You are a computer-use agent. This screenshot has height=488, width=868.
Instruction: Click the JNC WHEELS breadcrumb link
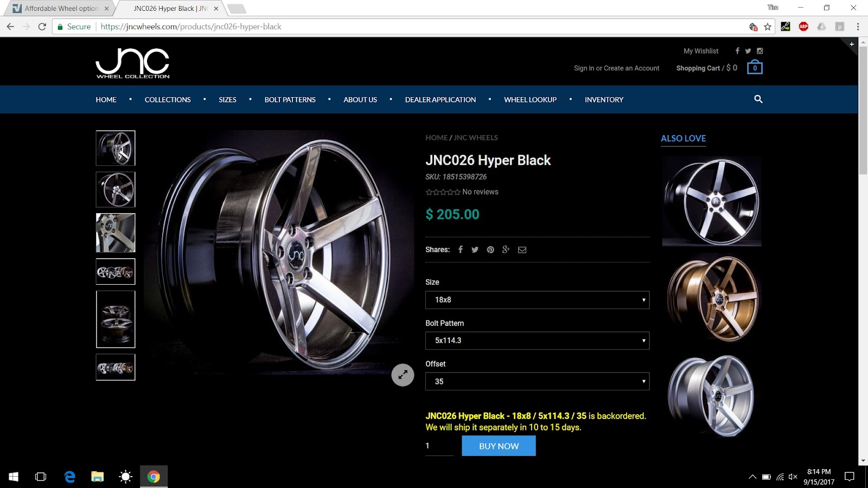(476, 138)
